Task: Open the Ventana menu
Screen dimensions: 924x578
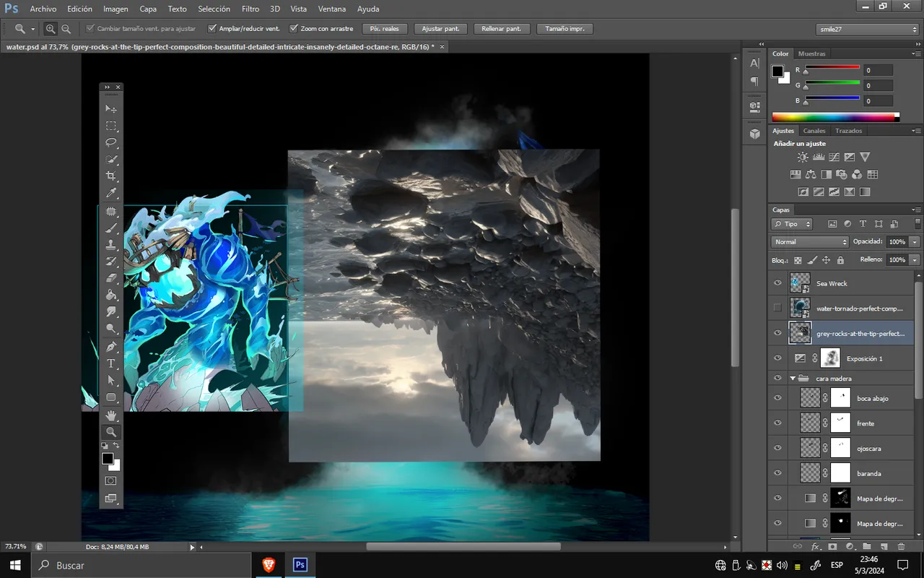Action: 331,9
